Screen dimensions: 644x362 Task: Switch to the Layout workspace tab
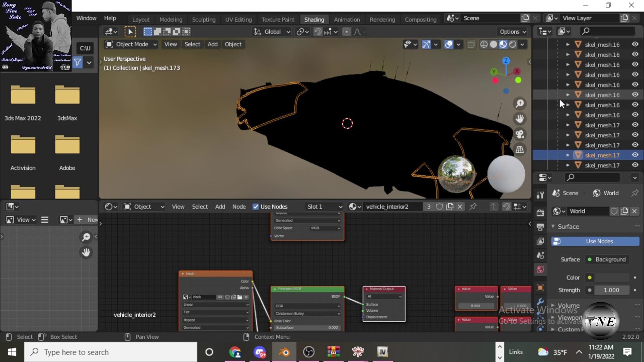pyautogui.click(x=141, y=19)
